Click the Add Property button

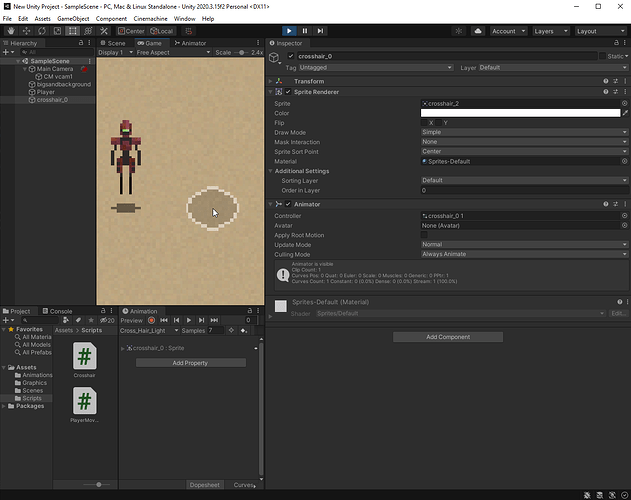click(190, 363)
